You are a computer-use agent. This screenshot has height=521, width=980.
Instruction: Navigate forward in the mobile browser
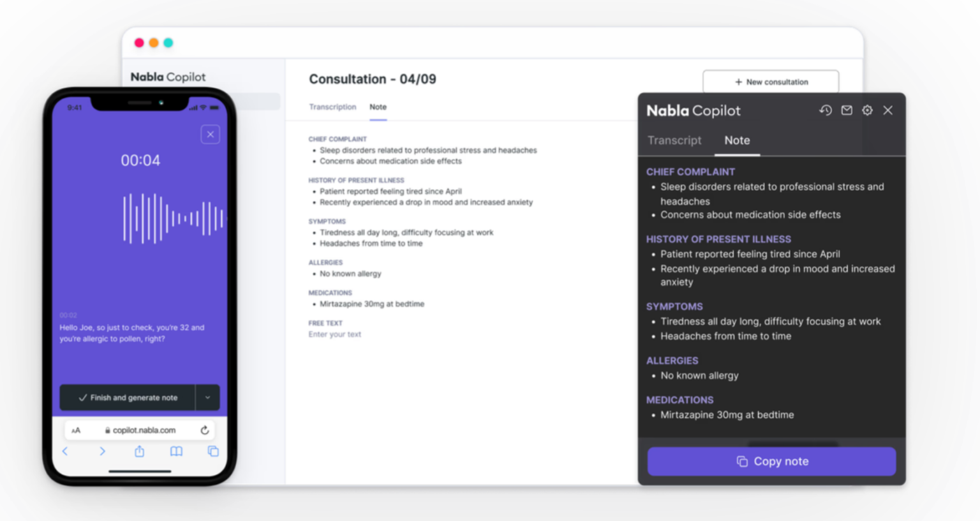tap(102, 451)
